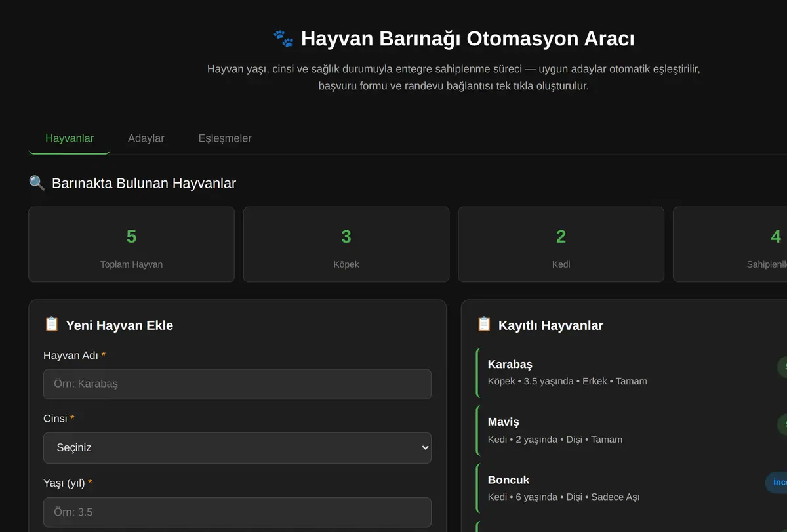Click the Kayıtlı Hayvanlar heading
This screenshot has height=532, width=787.
551,325
